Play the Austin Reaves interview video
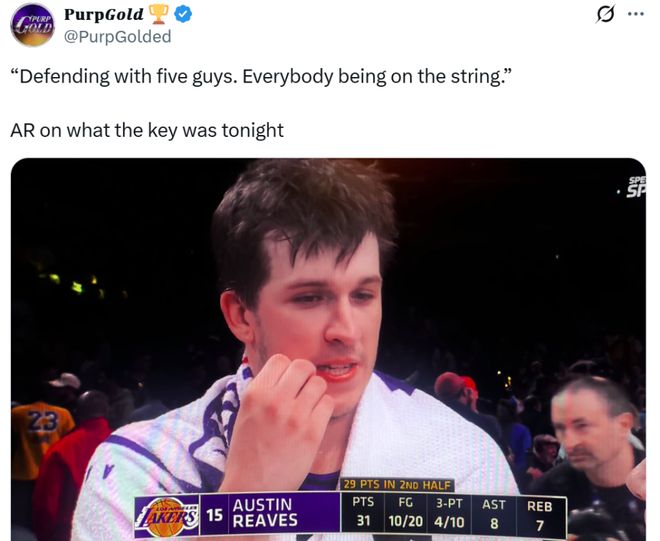 point(328,349)
